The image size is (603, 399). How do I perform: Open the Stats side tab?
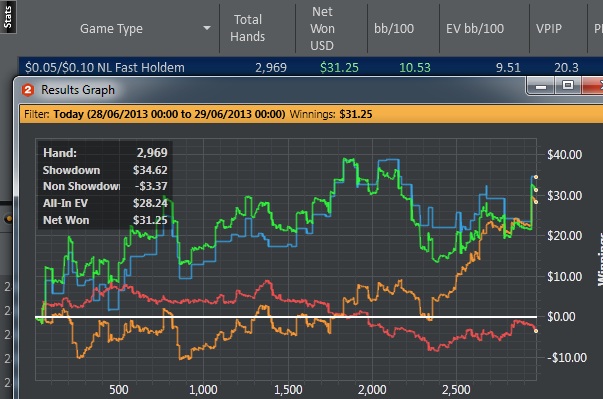pos(8,17)
